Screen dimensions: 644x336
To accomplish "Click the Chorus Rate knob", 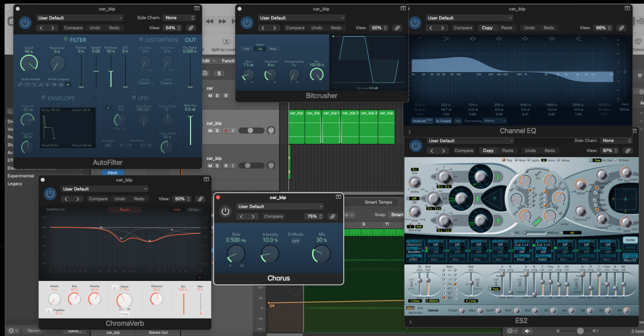I will tap(236, 253).
